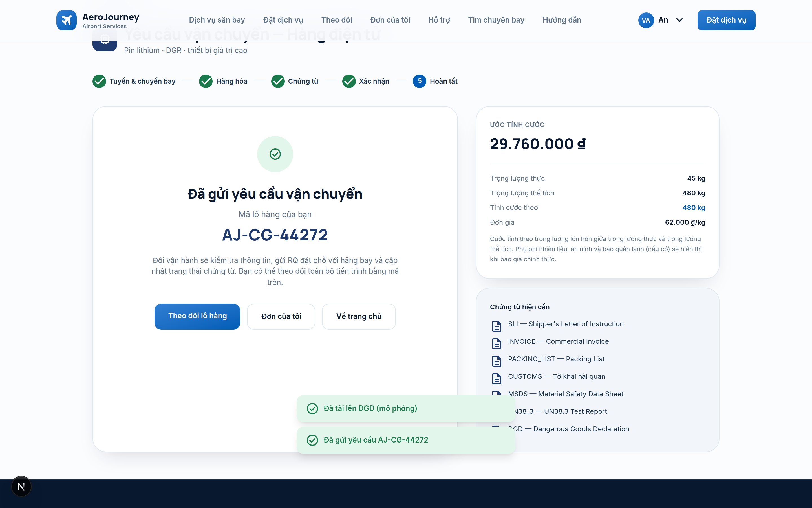Click the SLI document icon
The width and height of the screenshot is (812, 508).
497,326
